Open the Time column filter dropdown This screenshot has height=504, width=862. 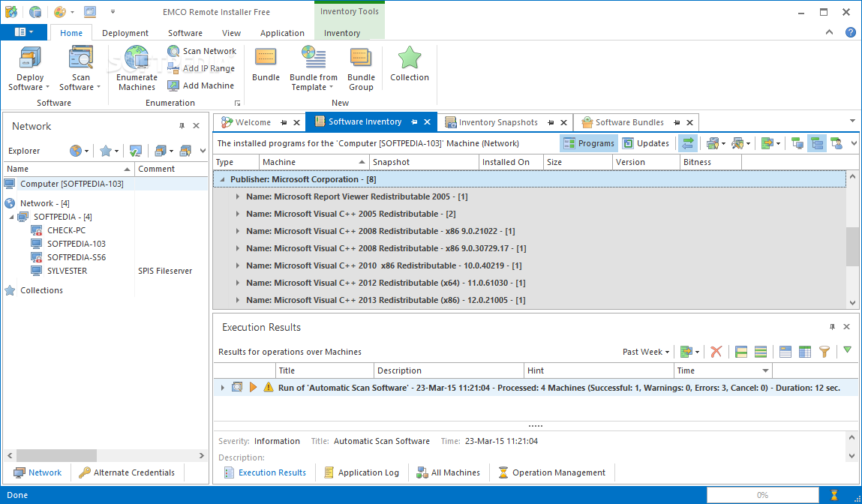tap(765, 370)
